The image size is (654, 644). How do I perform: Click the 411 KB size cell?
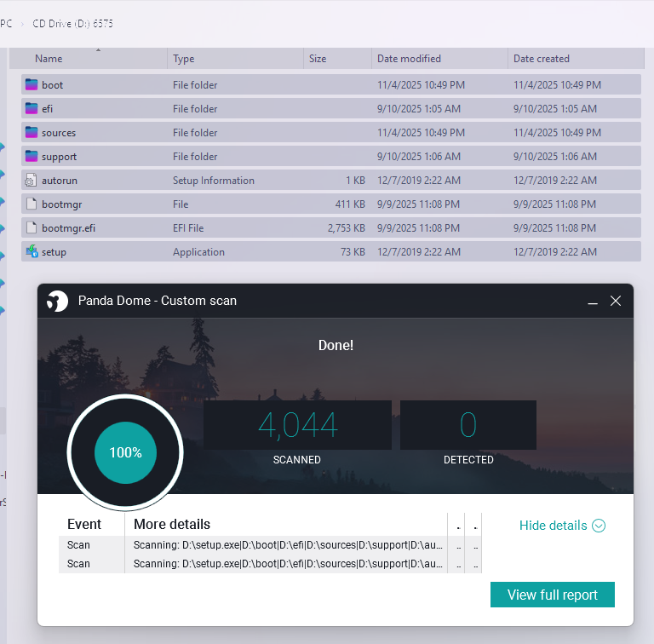point(350,204)
